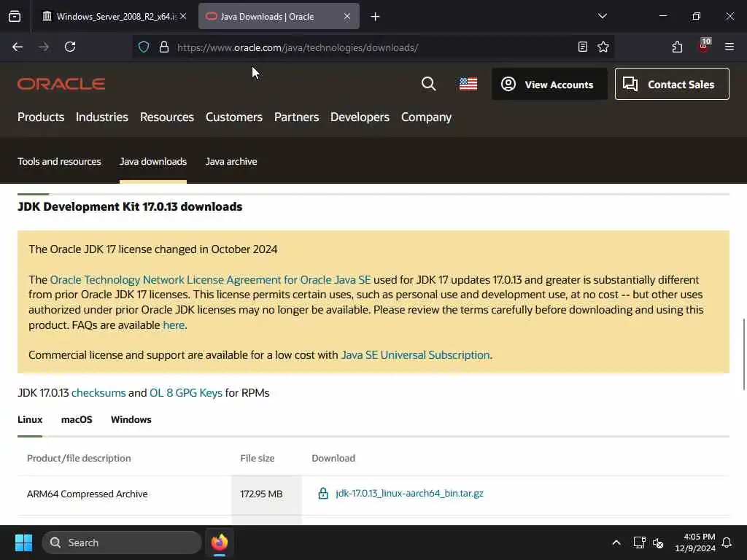The image size is (747, 560).
Task: Show hidden system tray icons
Action: tap(616, 542)
